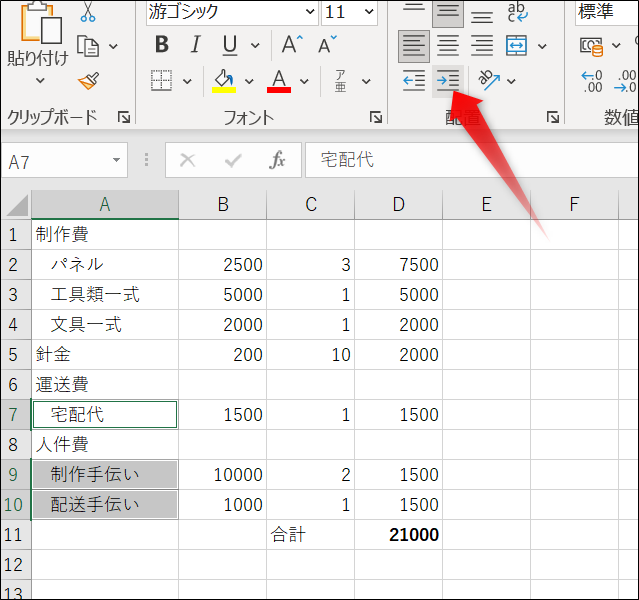Open the Borders dropdown arrow
Screen dimensions: 639x600
187,81
